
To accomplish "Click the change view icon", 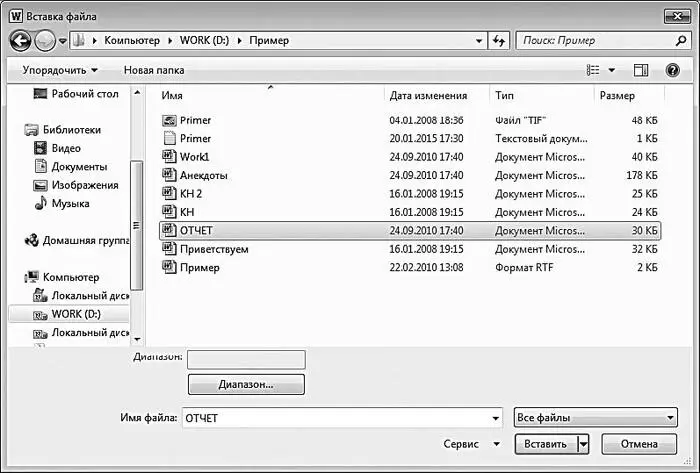I will tap(593, 70).
